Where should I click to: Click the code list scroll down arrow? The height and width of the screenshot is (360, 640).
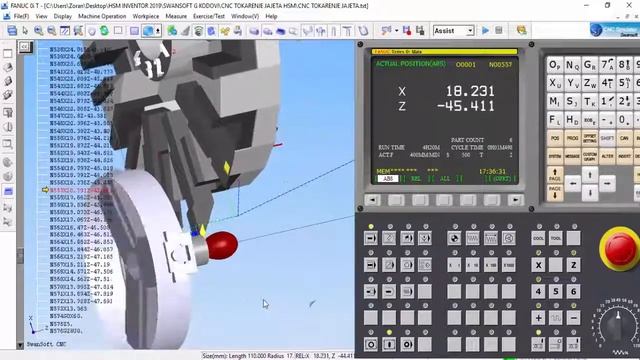(x=20, y=345)
